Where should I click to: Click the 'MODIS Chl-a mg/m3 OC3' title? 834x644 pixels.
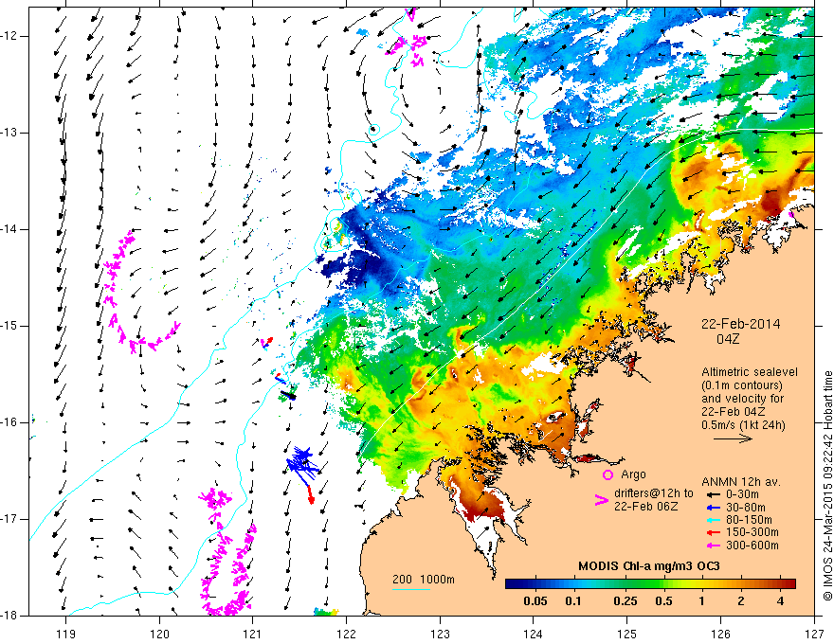(x=649, y=566)
